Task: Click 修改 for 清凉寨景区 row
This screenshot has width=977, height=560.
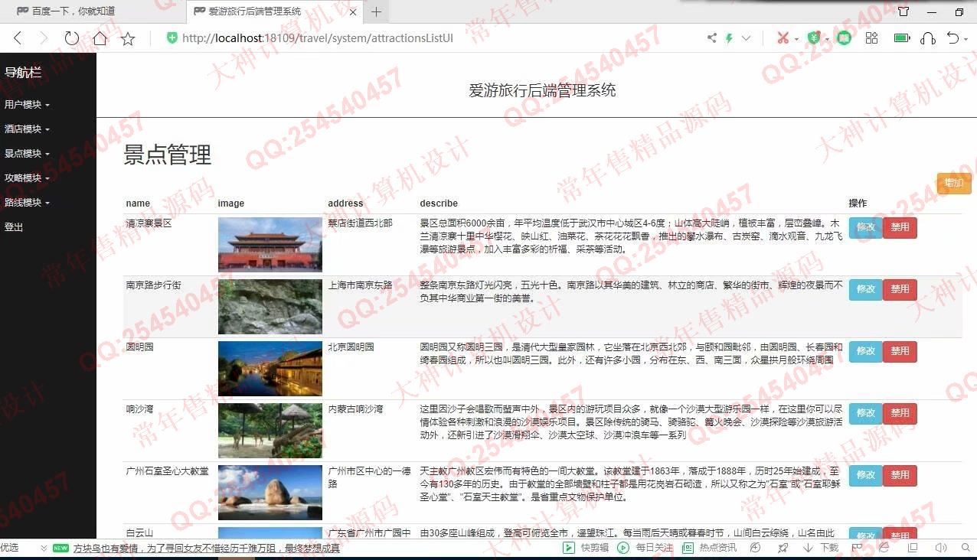Action: tap(865, 227)
